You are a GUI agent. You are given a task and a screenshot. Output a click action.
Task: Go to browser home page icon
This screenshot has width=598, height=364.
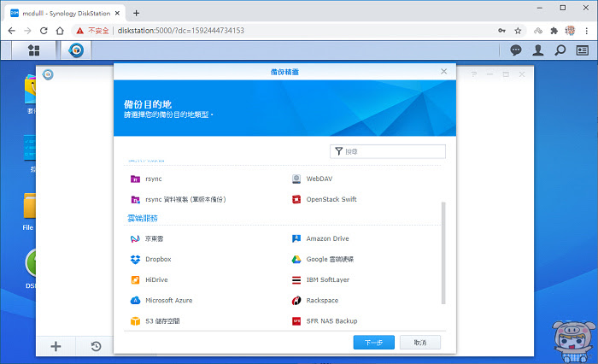pyautogui.click(x=60, y=31)
